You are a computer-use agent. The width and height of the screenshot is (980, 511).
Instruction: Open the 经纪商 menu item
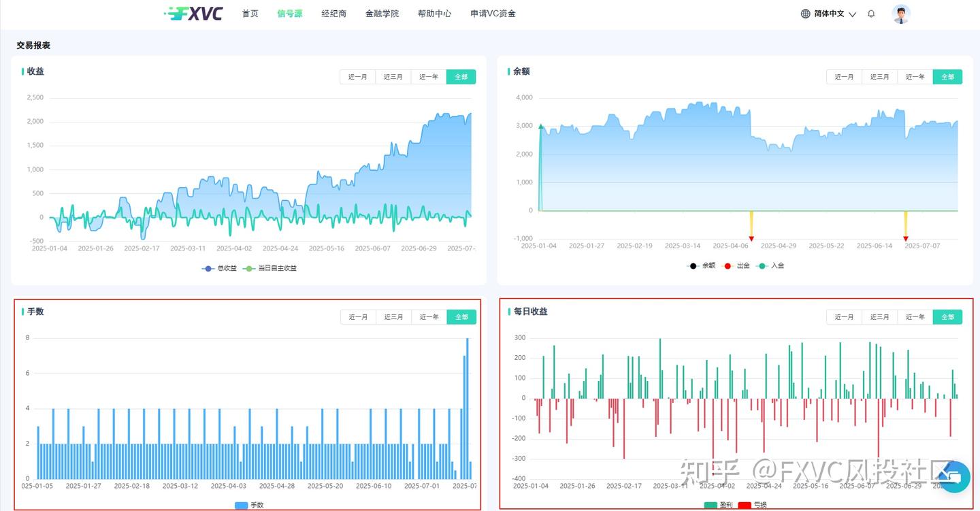click(333, 13)
